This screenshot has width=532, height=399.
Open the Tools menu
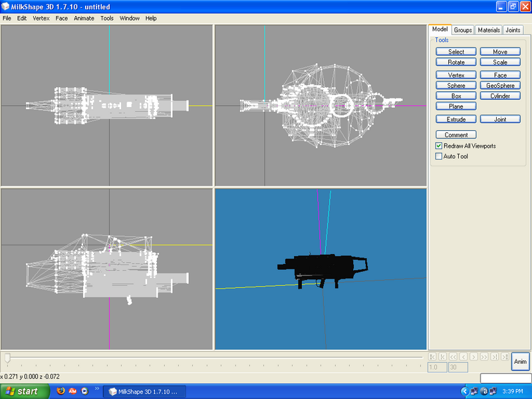(107, 19)
